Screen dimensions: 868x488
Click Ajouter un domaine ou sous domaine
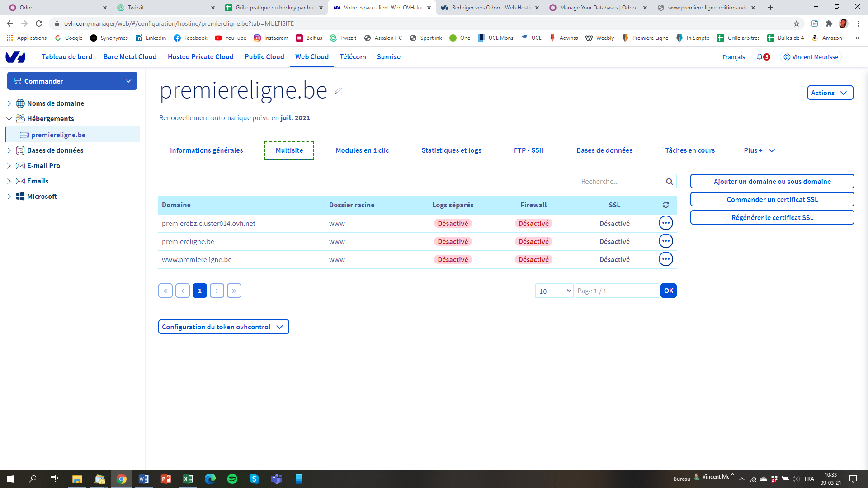(x=772, y=182)
